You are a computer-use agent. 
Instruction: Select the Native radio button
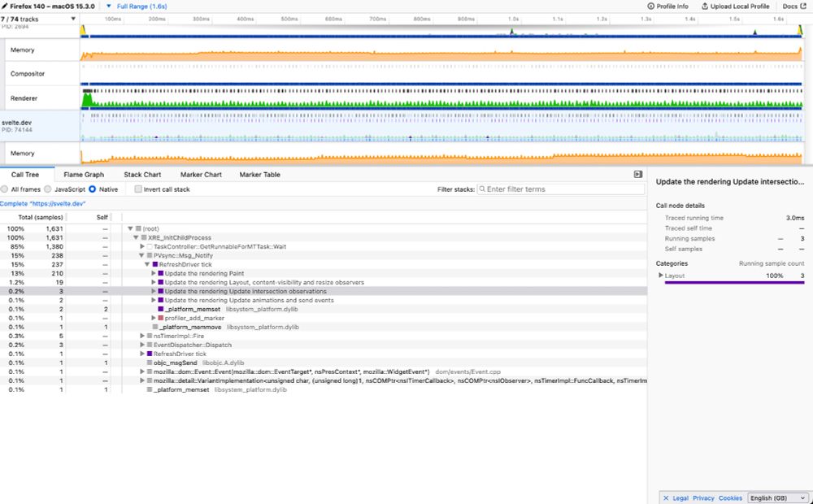(x=93, y=189)
